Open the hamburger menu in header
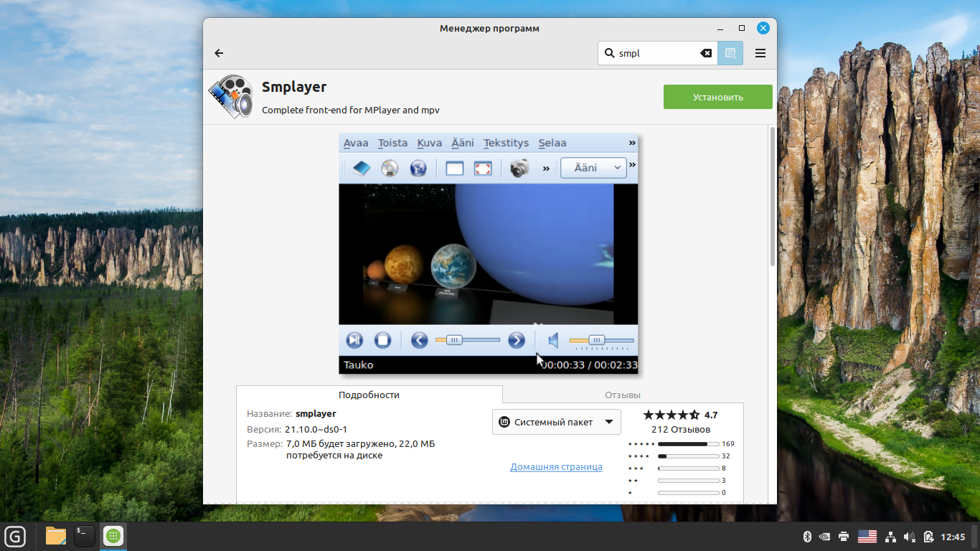The width and height of the screenshot is (980, 551). point(760,53)
